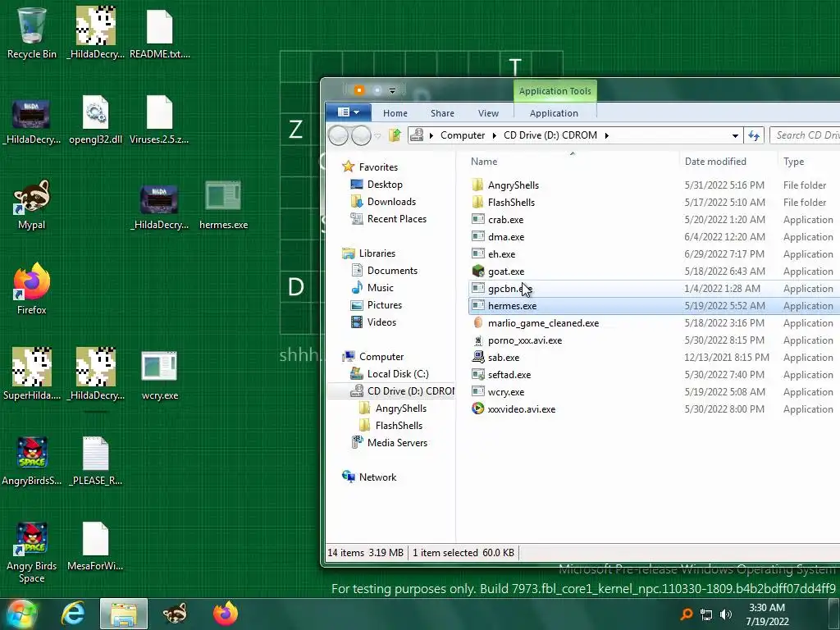Screen dimensions: 840x630
Task: Launch Firefox from the taskbar
Action: click(226, 614)
